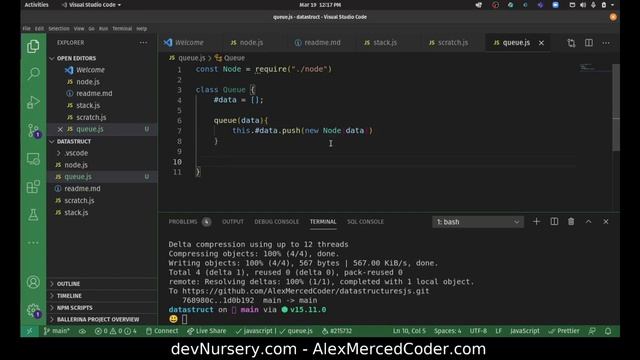Viewport: 640px width, 360px height.
Task: Open the Activities overview
Action: tap(36, 5)
